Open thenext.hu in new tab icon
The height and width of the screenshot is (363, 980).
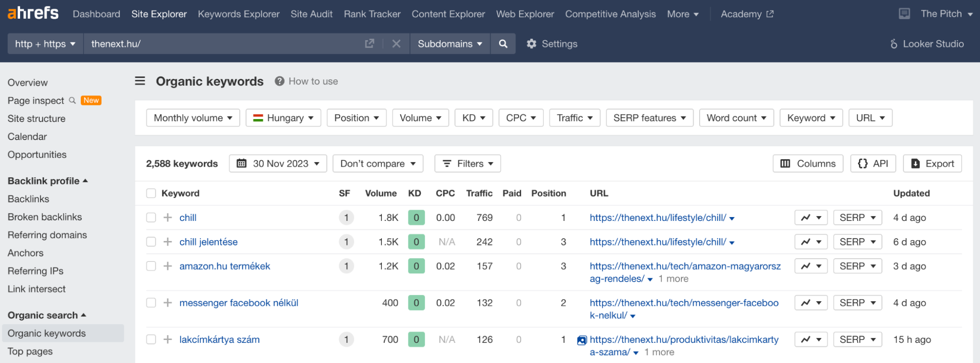pyautogui.click(x=370, y=44)
